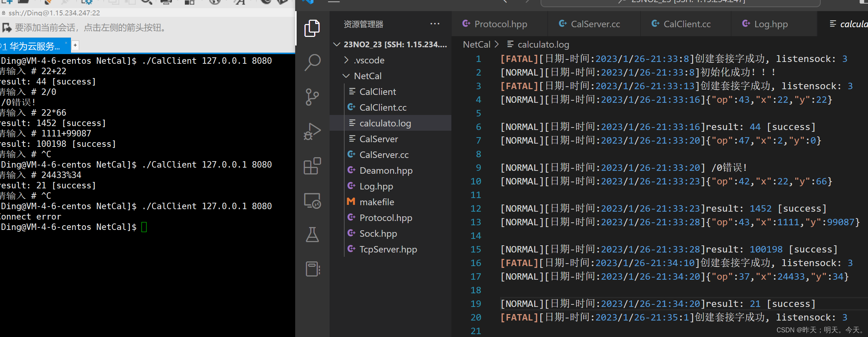Open the CalServer binary in file tree
Viewport: 868px width, 337px height.
(x=390, y=139)
